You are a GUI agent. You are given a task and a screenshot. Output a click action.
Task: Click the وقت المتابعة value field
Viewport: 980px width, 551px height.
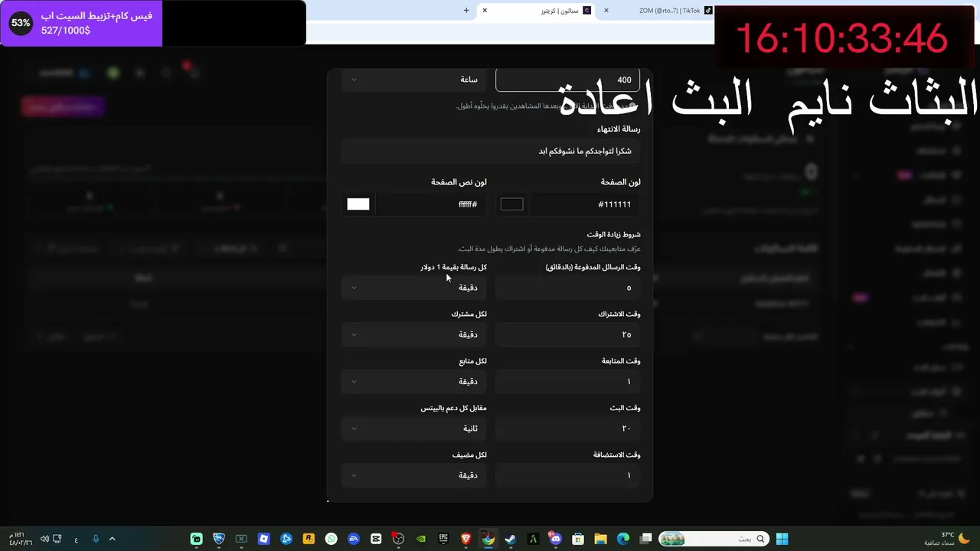[567, 381]
